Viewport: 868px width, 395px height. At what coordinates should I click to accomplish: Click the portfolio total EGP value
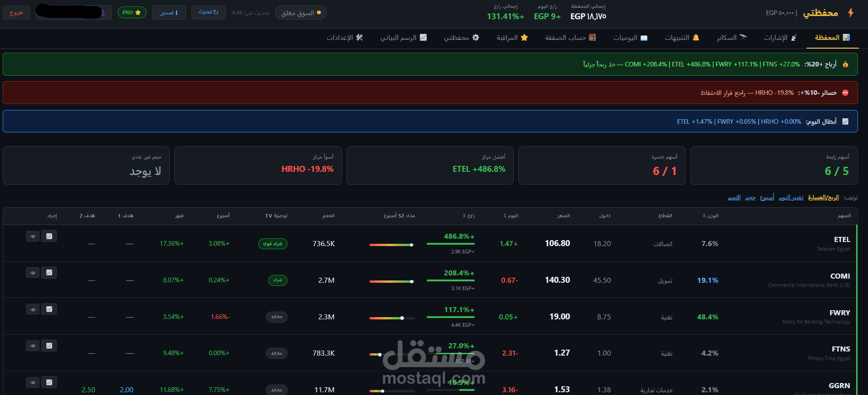[588, 16]
